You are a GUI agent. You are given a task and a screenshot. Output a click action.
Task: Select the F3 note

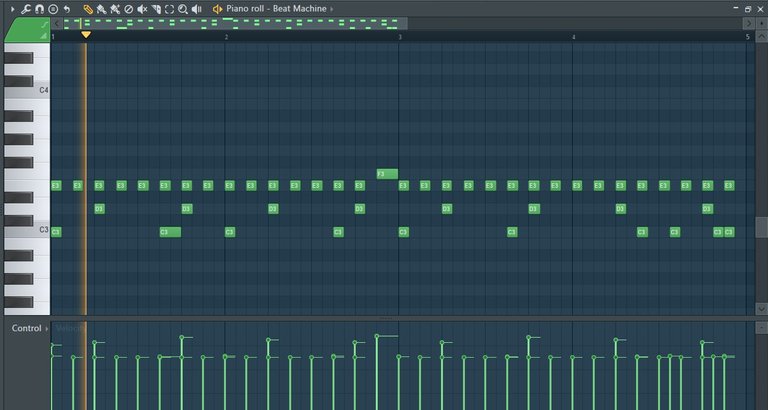click(387, 174)
